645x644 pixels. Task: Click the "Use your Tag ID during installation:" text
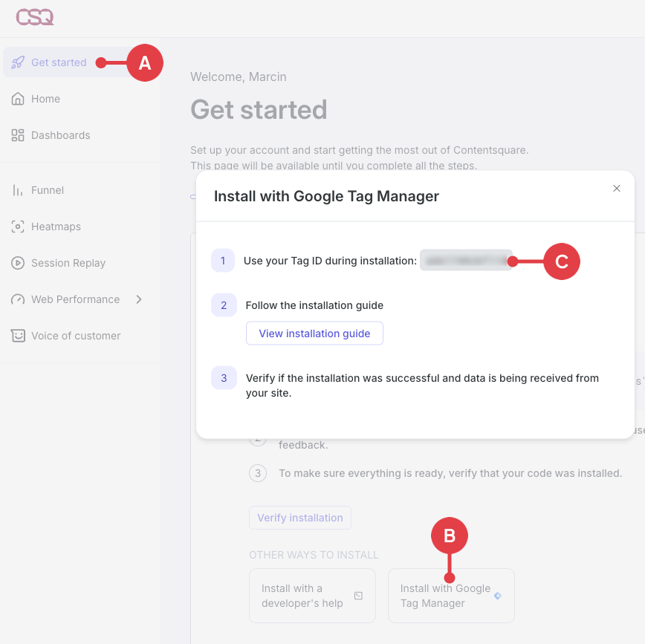[330, 261]
